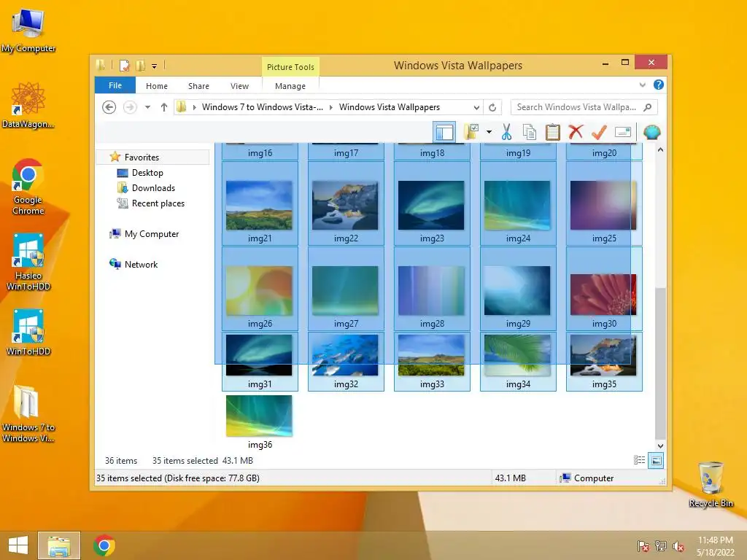Go up one folder level with Up arrow
The image size is (747, 560).
(x=164, y=107)
